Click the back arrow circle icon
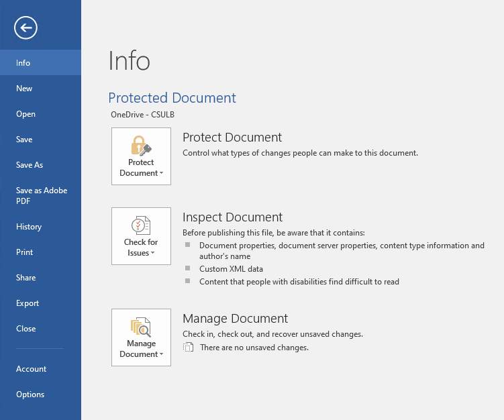 tap(26, 28)
